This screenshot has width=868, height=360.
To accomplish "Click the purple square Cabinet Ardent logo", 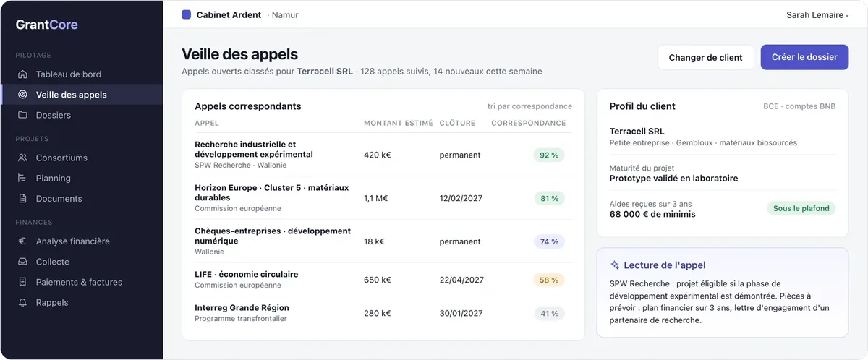I will [x=187, y=14].
